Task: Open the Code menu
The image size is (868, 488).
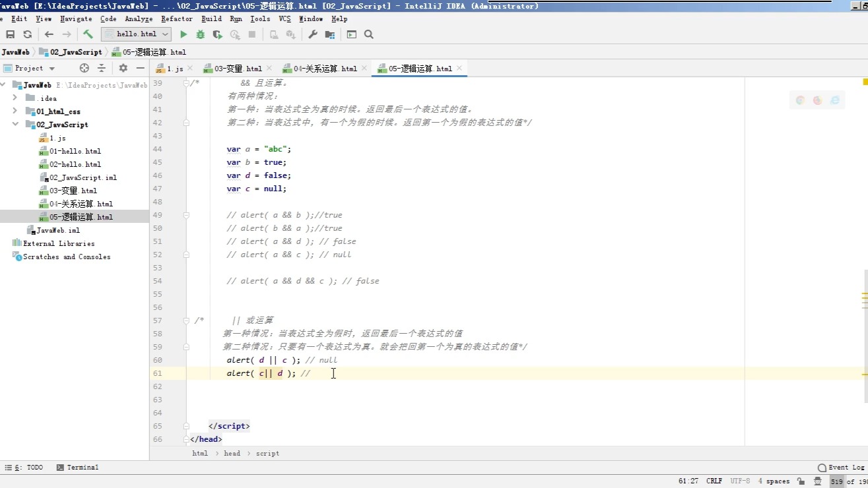Action: coord(108,19)
